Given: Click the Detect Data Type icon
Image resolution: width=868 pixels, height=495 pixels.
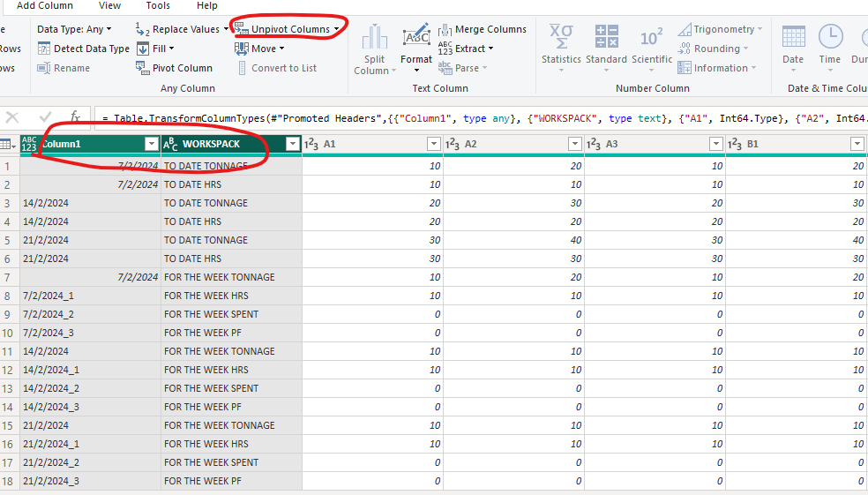Looking at the screenshot, I should coord(44,49).
